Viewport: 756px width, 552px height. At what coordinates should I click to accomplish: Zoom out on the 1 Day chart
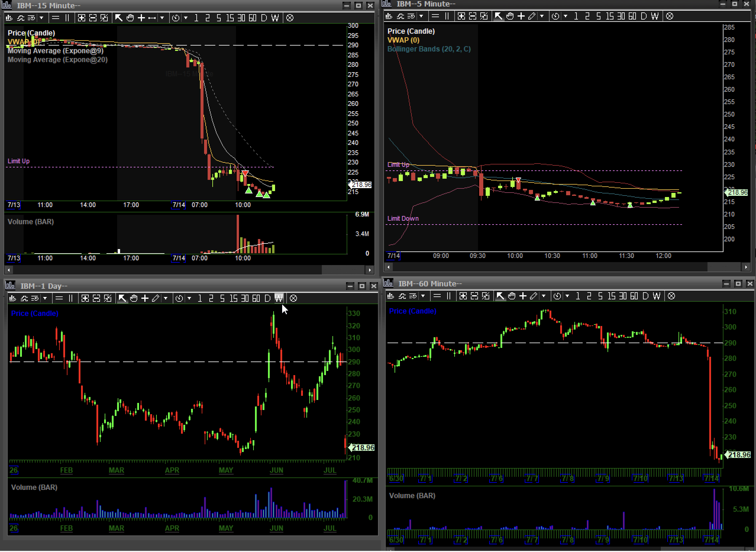[96, 298]
